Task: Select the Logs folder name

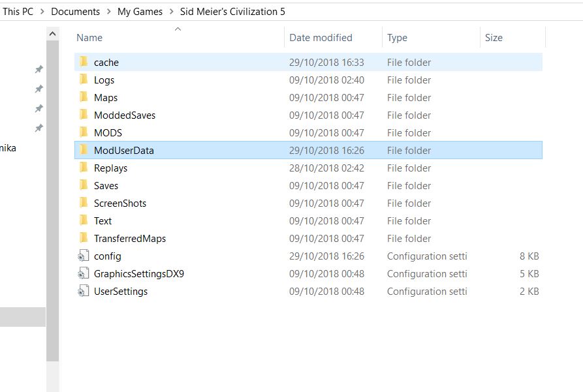Action: [x=104, y=80]
